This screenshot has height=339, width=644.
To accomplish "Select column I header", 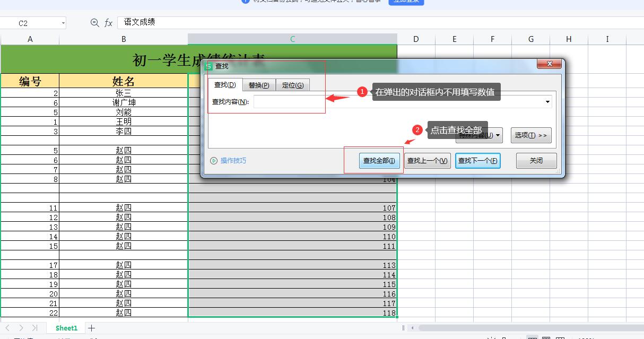I will coord(607,39).
